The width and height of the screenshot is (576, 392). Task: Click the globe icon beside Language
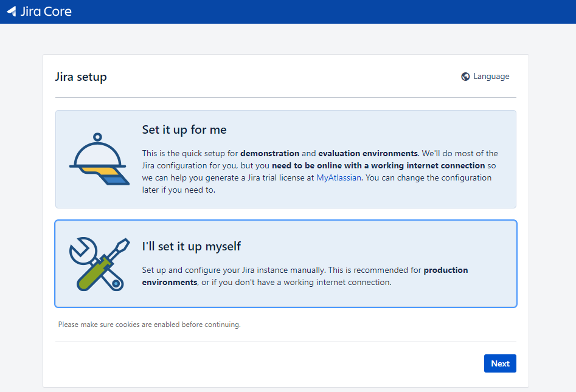tap(465, 77)
